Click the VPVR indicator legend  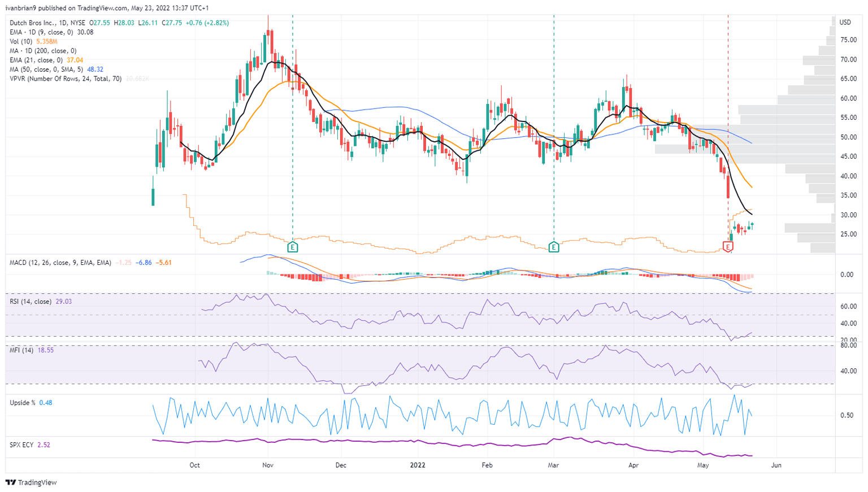(x=66, y=79)
